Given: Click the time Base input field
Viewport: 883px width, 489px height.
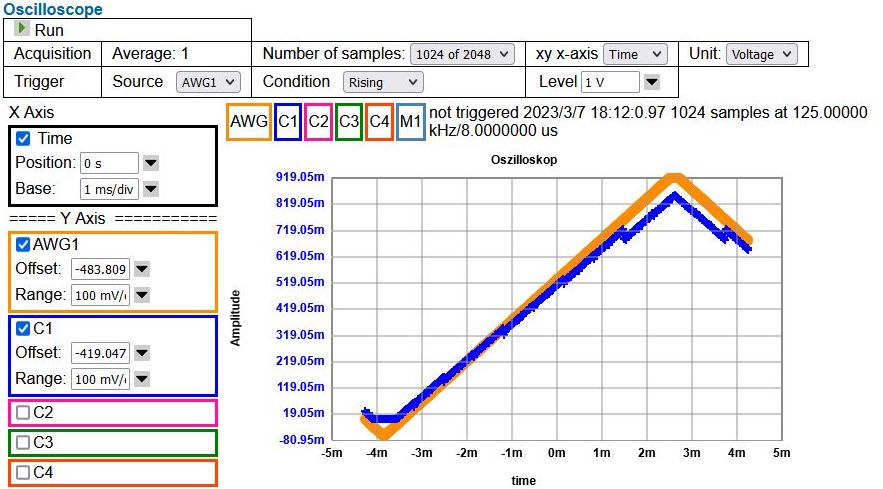Looking at the screenshot, I should (x=108, y=188).
